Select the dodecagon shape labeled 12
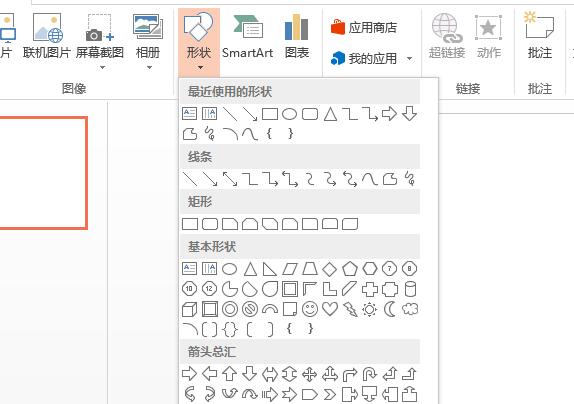Viewport: 574px width, 404px height. tap(209, 289)
